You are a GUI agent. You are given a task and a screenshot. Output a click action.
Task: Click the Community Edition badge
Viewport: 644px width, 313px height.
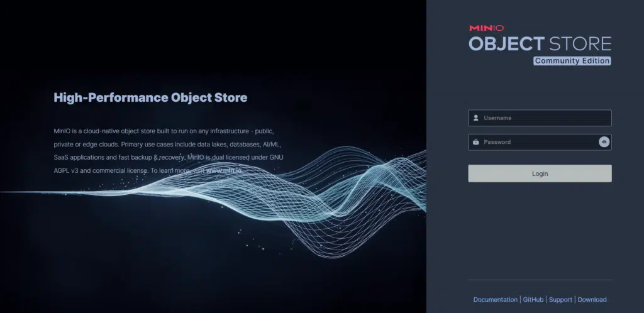(x=572, y=61)
